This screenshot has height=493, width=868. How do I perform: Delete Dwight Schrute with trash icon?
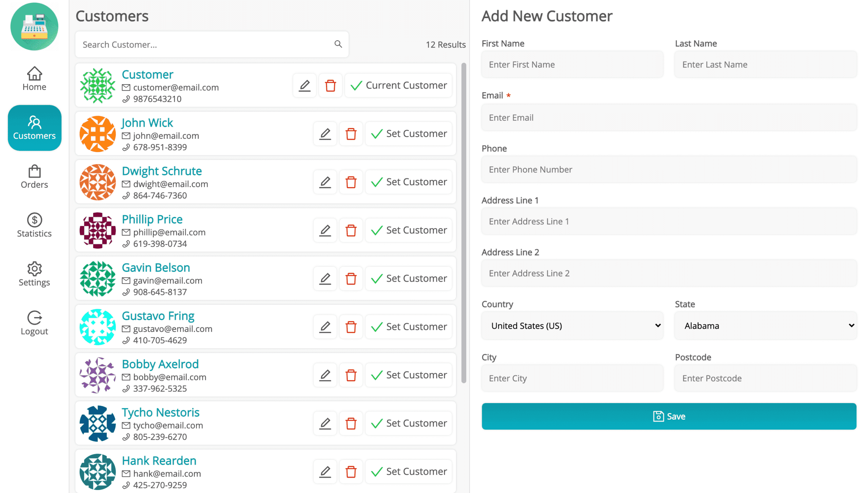(x=351, y=182)
